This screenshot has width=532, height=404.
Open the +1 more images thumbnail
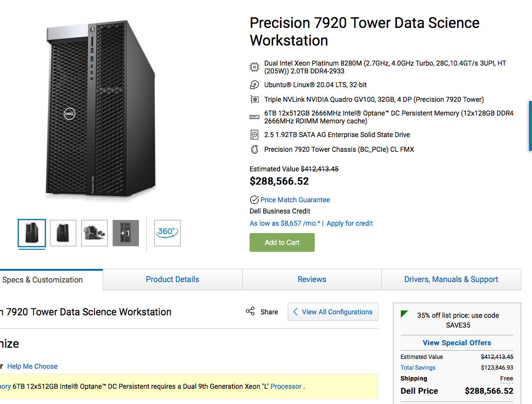pyautogui.click(x=126, y=233)
